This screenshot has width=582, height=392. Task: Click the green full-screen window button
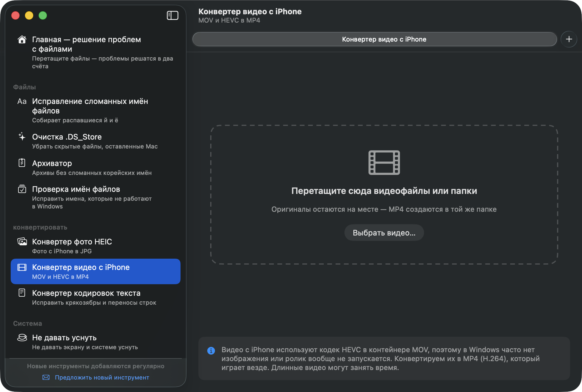43,15
